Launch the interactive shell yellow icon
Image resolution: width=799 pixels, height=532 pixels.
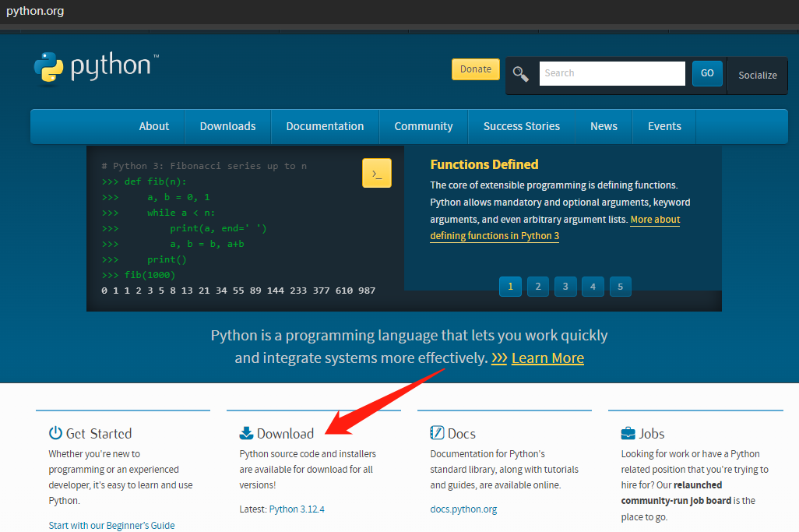(377, 173)
